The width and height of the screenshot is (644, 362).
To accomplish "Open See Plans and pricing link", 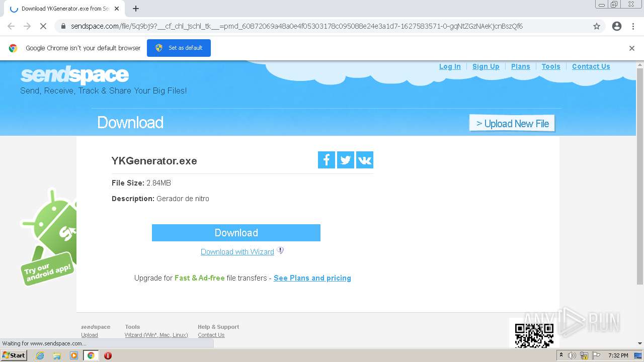I will 312,278.
